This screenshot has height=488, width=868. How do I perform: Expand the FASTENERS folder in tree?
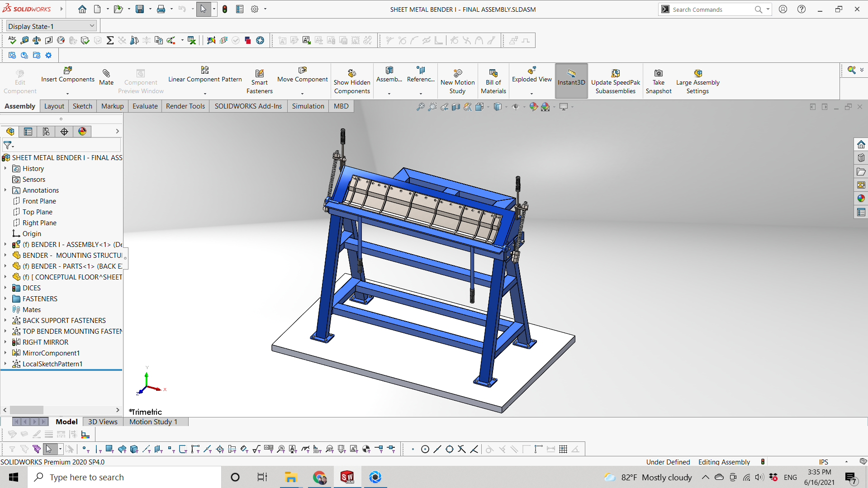(x=5, y=299)
